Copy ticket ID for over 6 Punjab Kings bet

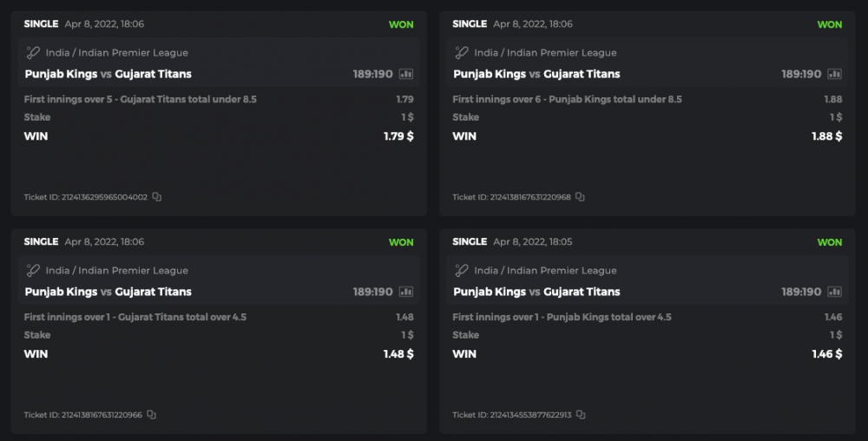[x=580, y=197]
